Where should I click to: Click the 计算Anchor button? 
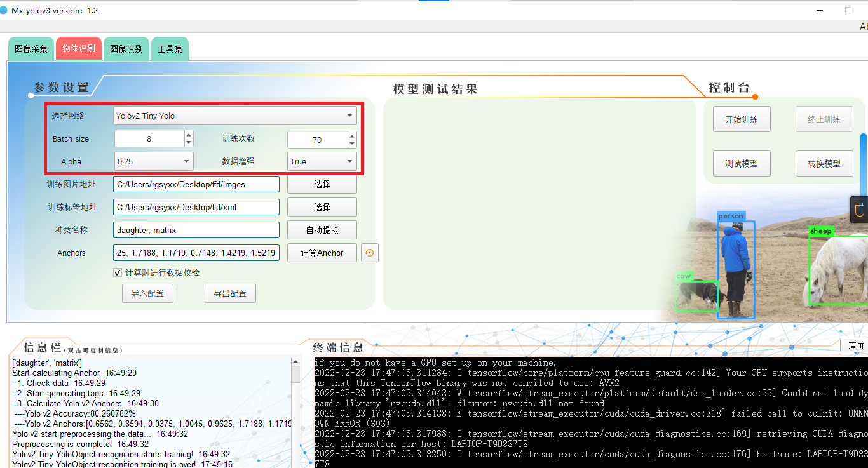[322, 253]
